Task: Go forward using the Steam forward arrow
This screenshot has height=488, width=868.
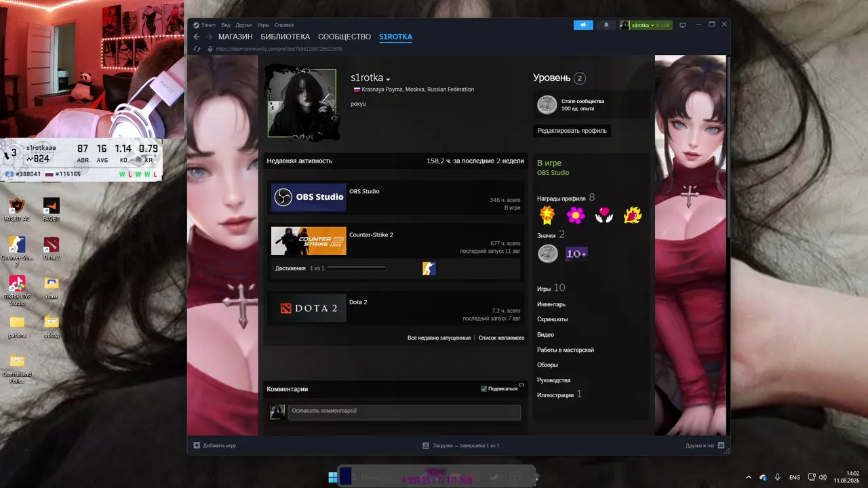Action: coord(210,37)
